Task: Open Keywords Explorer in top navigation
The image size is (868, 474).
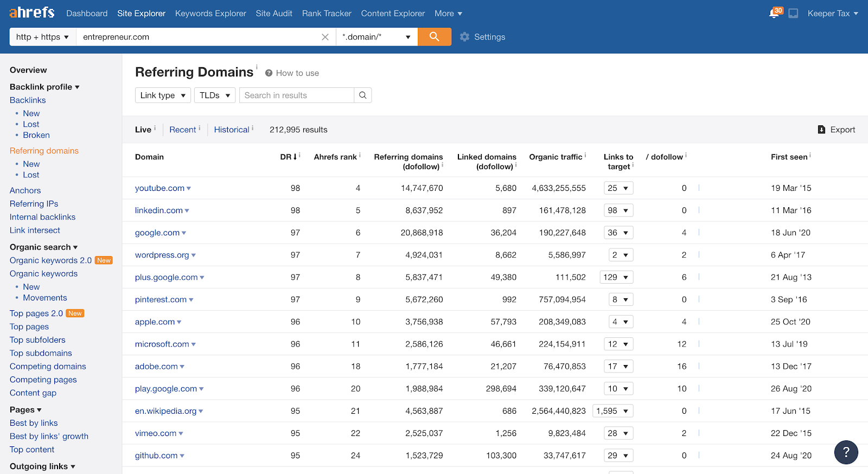Action: 210,14
